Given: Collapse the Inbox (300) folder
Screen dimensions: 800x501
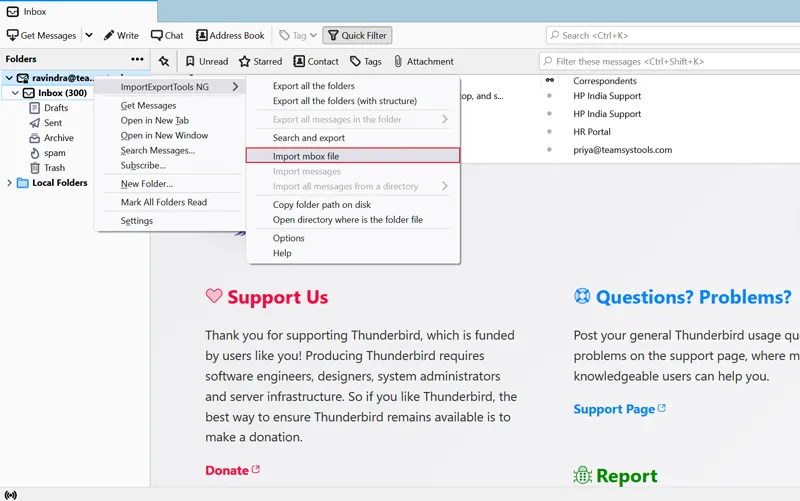Looking at the screenshot, I should (x=15, y=93).
